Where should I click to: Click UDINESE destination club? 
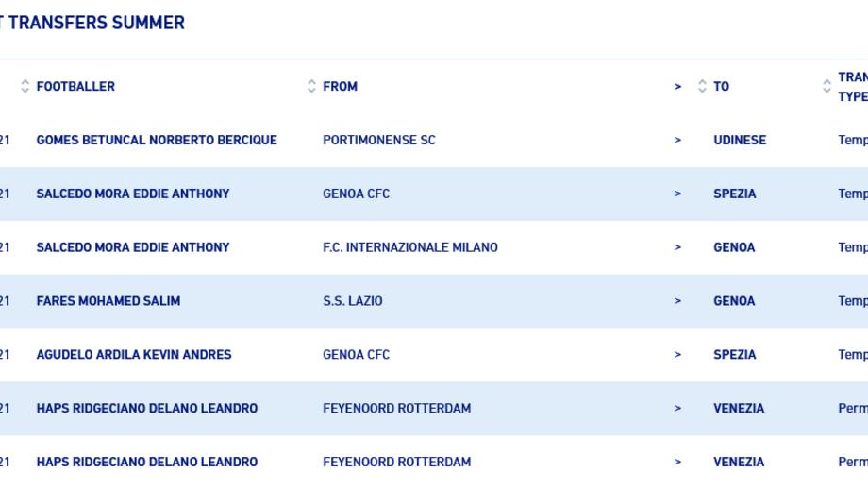[x=740, y=140]
